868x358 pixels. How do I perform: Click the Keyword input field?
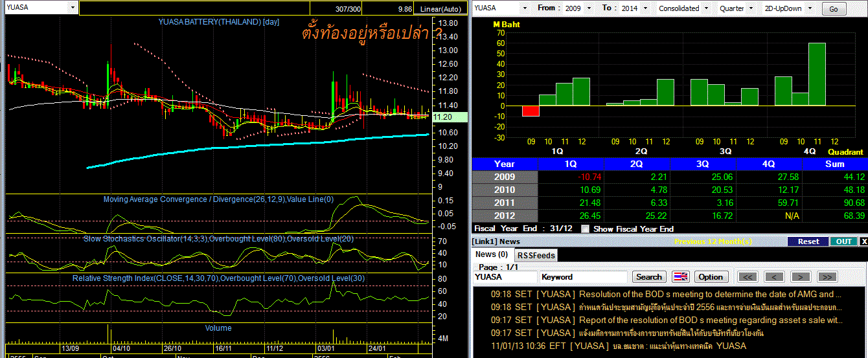coord(584,277)
